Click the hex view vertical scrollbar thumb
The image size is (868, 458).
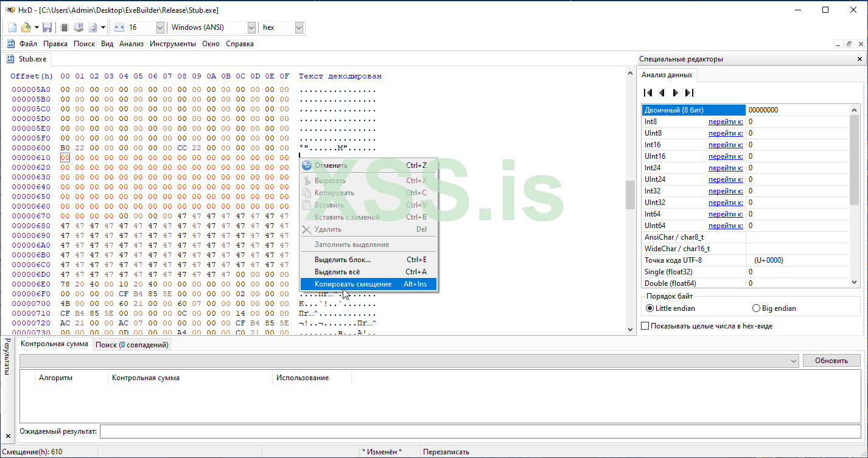click(x=631, y=195)
